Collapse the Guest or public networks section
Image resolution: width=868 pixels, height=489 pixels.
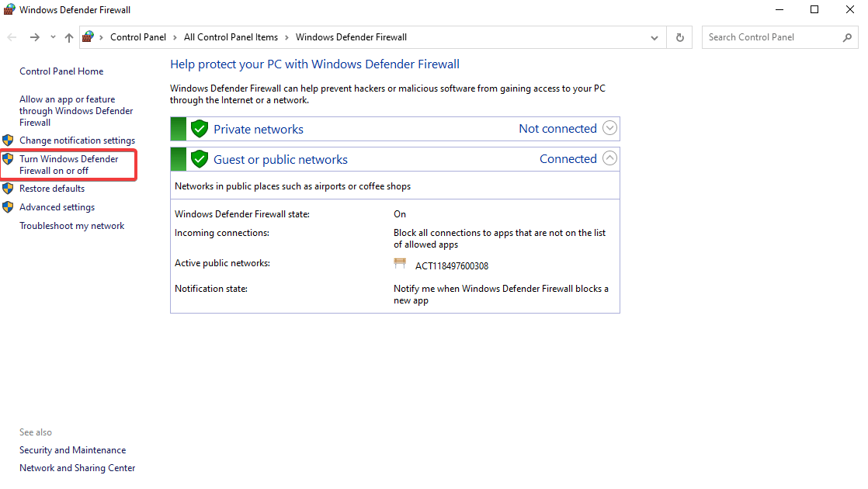pyautogui.click(x=609, y=158)
